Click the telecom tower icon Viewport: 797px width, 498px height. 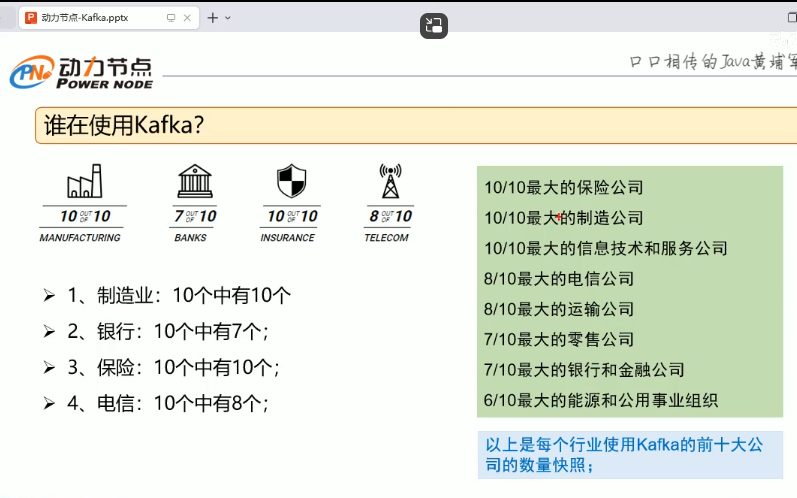click(390, 180)
